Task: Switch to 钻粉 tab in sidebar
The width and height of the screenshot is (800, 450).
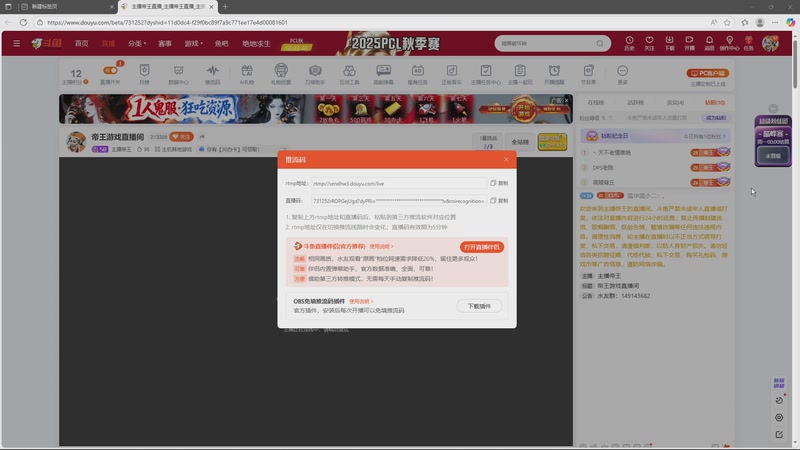Action: tap(715, 103)
